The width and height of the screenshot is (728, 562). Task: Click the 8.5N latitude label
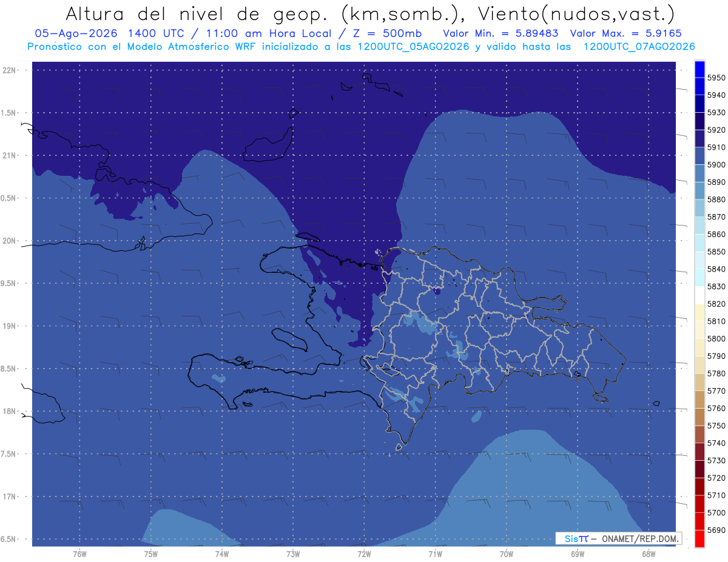pos(8,369)
